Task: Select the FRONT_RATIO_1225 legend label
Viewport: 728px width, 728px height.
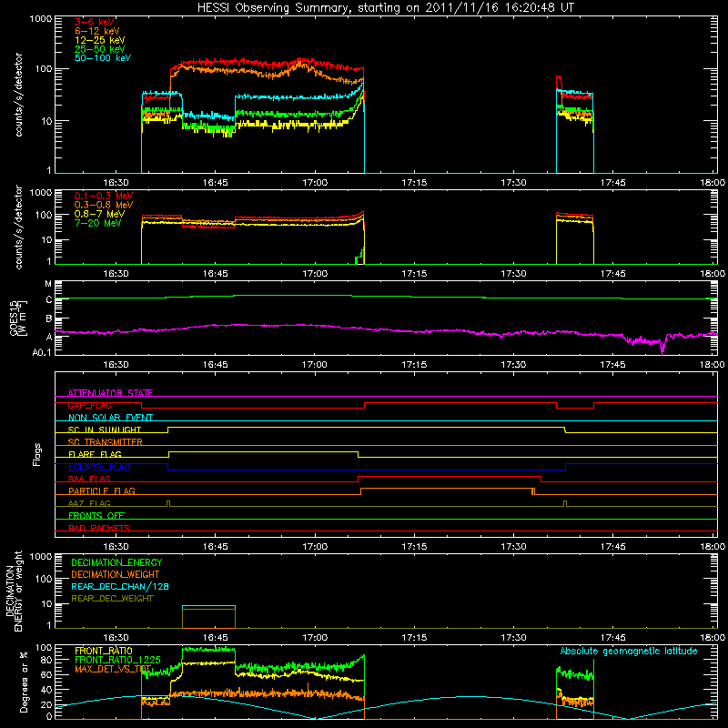Action: [118, 660]
